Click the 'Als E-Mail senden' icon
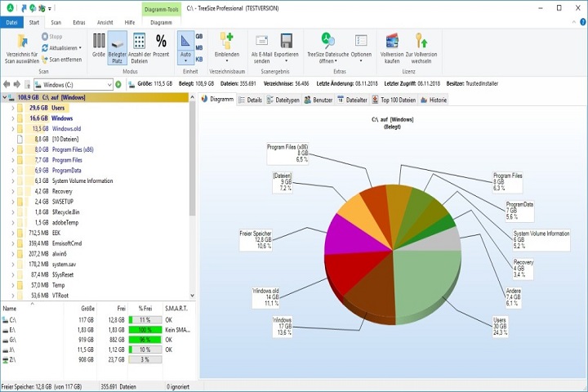Image resolution: width=588 pixels, height=392 pixels. [x=261, y=41]
